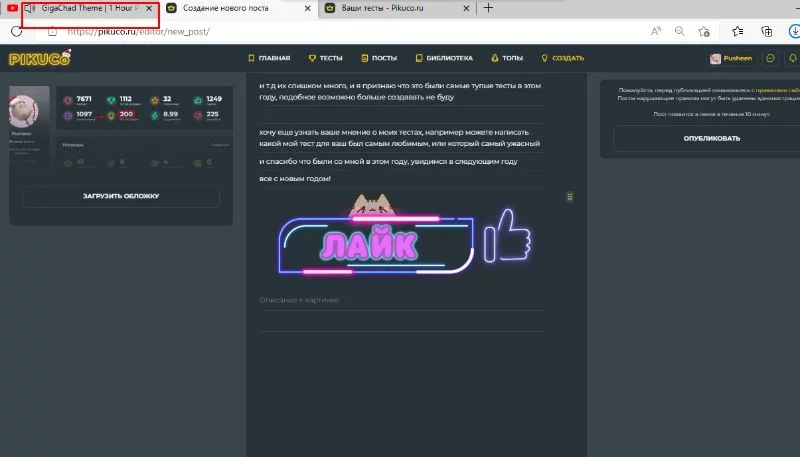Click the green icon beside 8.99

click(x=155, y=116)
